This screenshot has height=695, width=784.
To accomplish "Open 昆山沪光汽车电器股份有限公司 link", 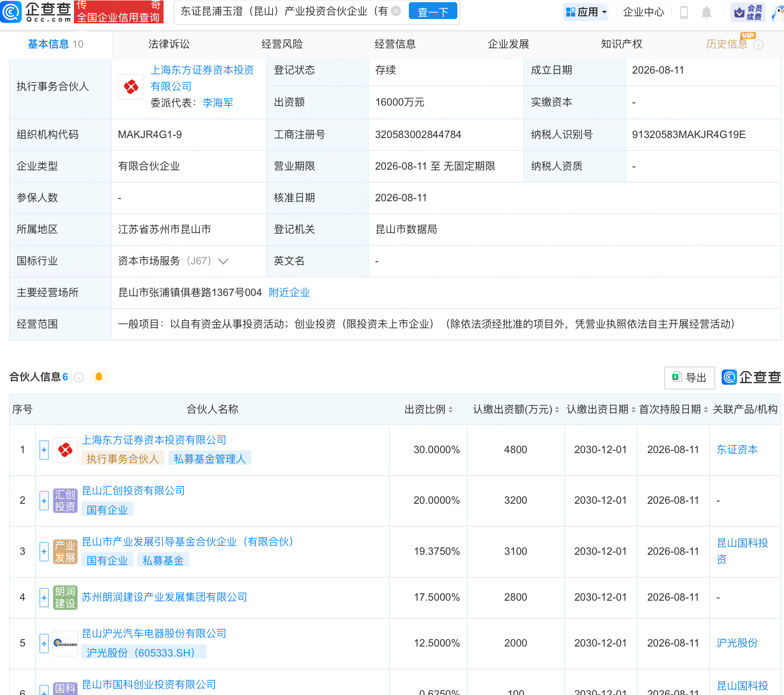I will [154, 634].
